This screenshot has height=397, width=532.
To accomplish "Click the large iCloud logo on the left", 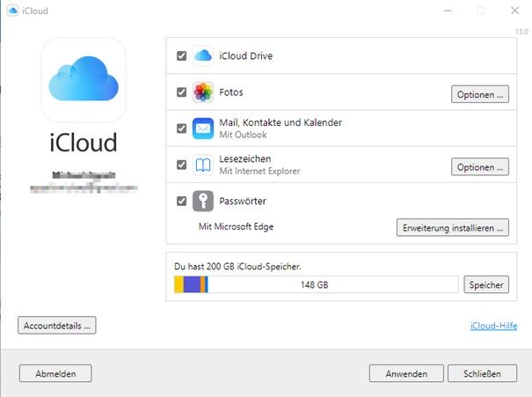I will 84,80.
